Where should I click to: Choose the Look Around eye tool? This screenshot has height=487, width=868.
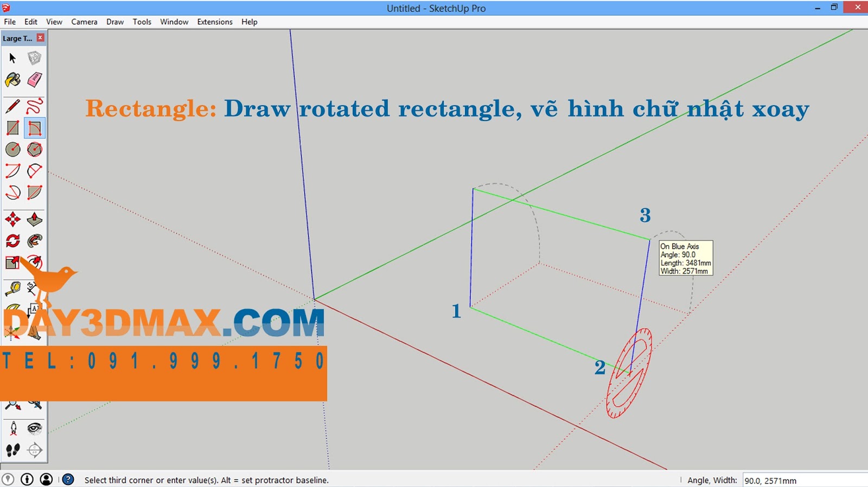[x=35, y=428]
